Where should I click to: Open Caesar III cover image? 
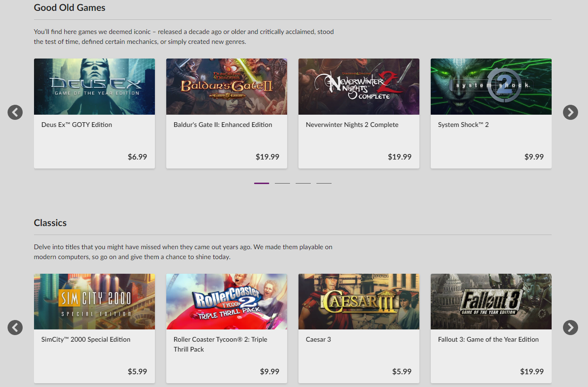point(359,302)
